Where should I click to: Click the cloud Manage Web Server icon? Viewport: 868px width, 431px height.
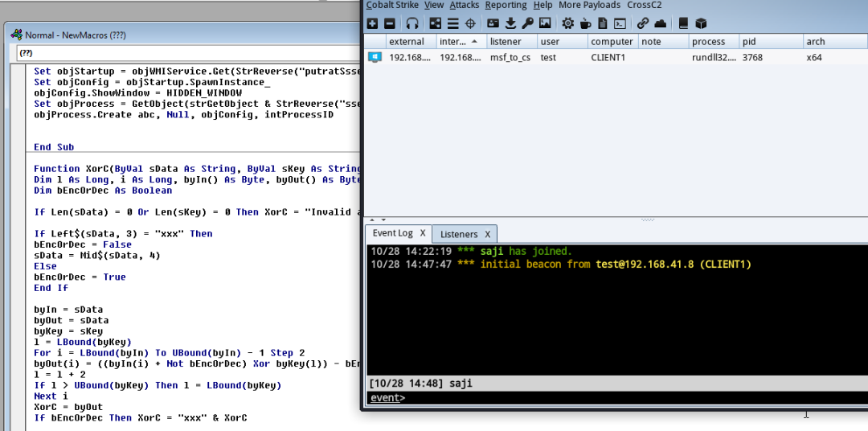[x=661, y=23]
